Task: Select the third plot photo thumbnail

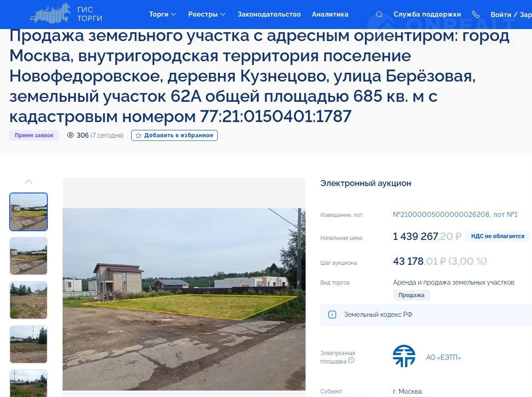Action: [29, 300]
